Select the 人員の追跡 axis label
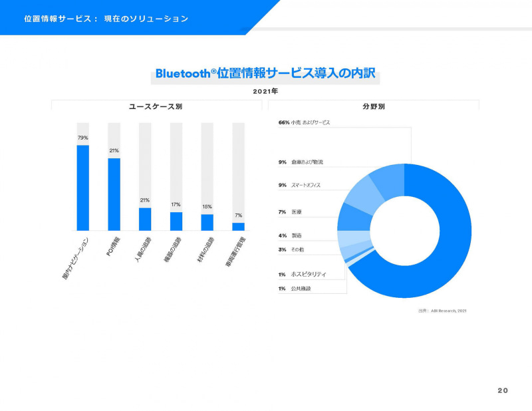532x411 pixels. (x=143, y=250)
